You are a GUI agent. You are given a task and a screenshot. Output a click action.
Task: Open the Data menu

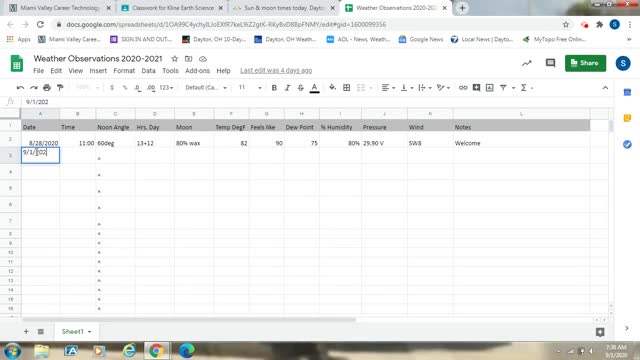point(148,71)
